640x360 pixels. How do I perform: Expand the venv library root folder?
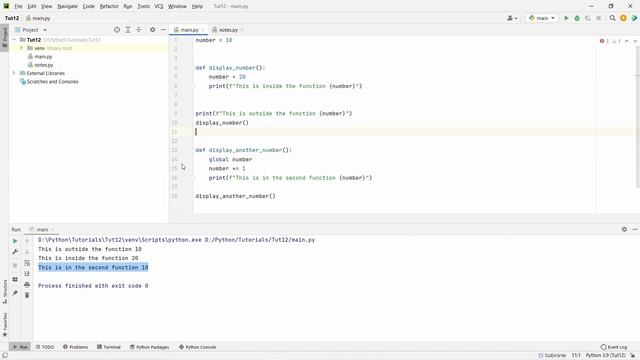[x=22, y=48]
